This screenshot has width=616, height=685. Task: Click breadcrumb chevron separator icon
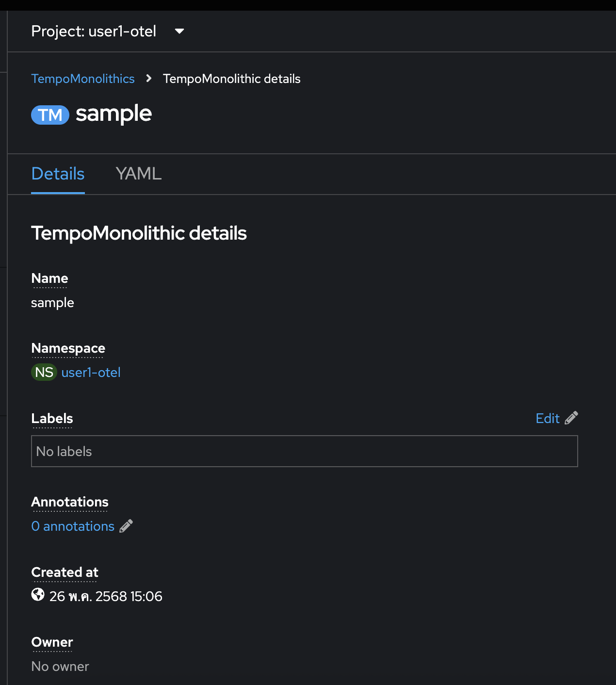[x=149, y=78]
